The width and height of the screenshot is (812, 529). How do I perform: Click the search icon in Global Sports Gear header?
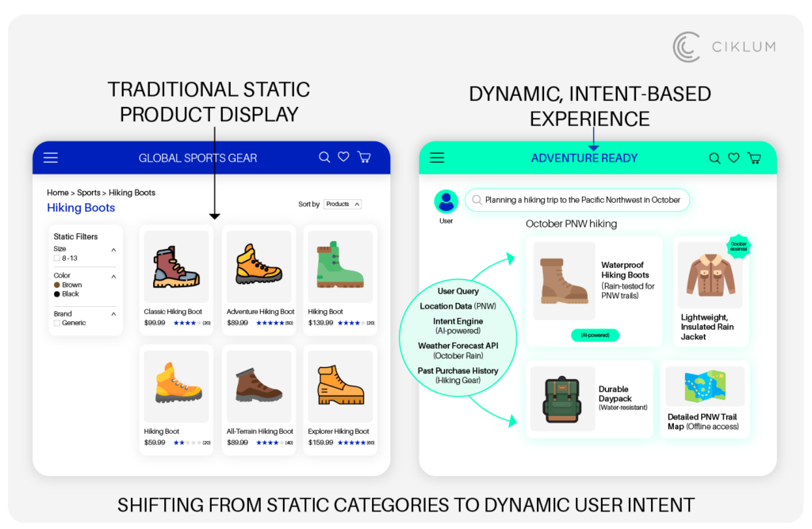pyautogui.click(x=324, y=157)
